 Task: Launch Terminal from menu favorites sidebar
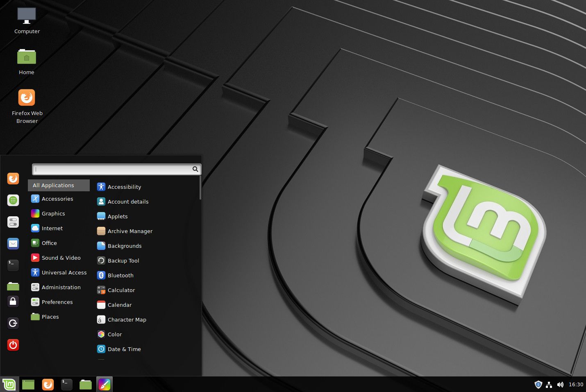tap(13, 265)
